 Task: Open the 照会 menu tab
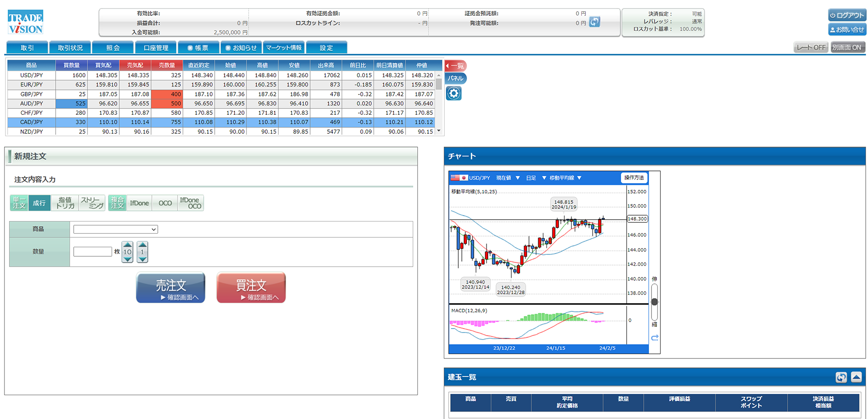pos(113,47)
